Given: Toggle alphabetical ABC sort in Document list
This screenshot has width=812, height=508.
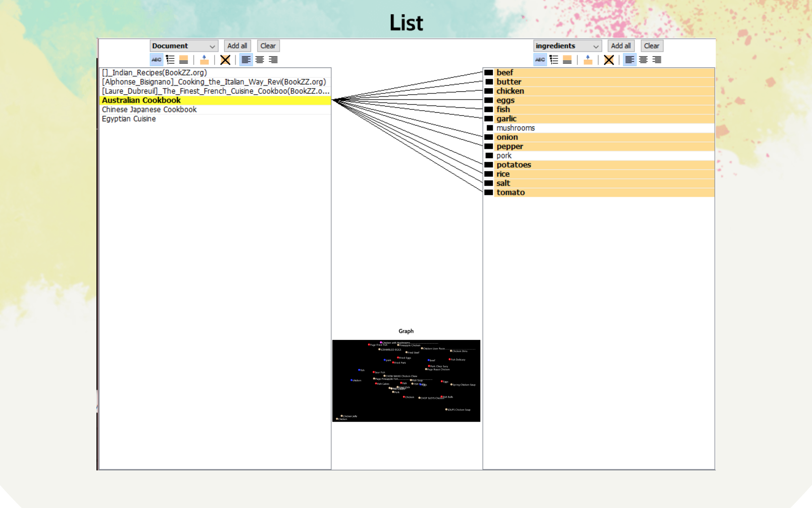Looking at the screenshot, I should tap(156, 60).
